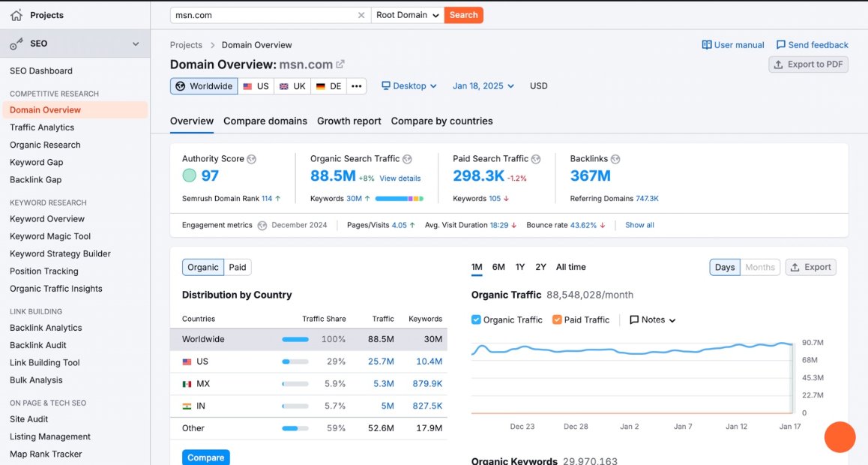
Task: Click Projects breadcrumb link
Action: click(186, 45)
